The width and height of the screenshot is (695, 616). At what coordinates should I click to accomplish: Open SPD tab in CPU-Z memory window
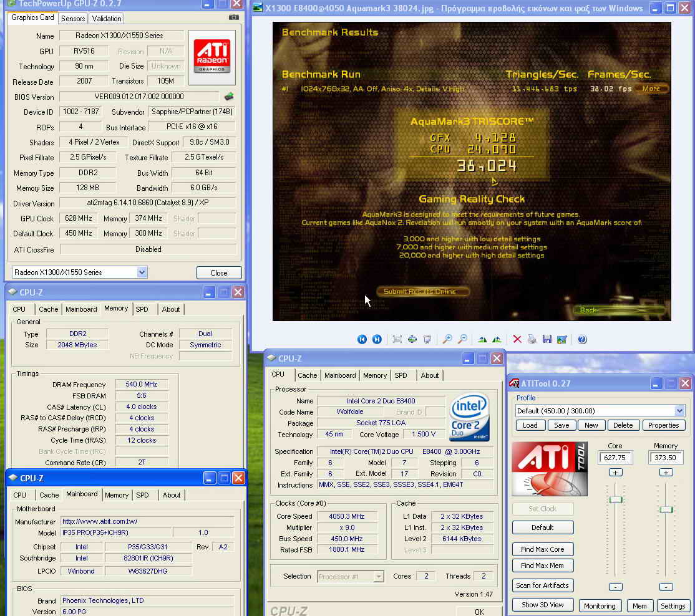point(142,309)
